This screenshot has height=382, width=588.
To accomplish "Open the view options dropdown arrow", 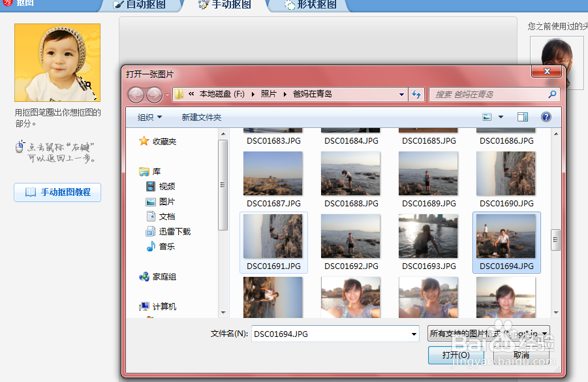I will tap(501, 117).
